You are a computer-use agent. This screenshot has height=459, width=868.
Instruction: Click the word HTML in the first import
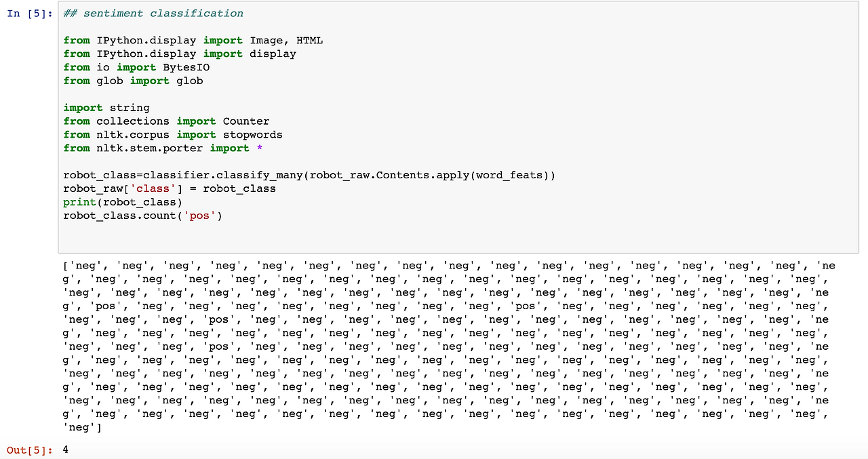(x=309, y=40)
